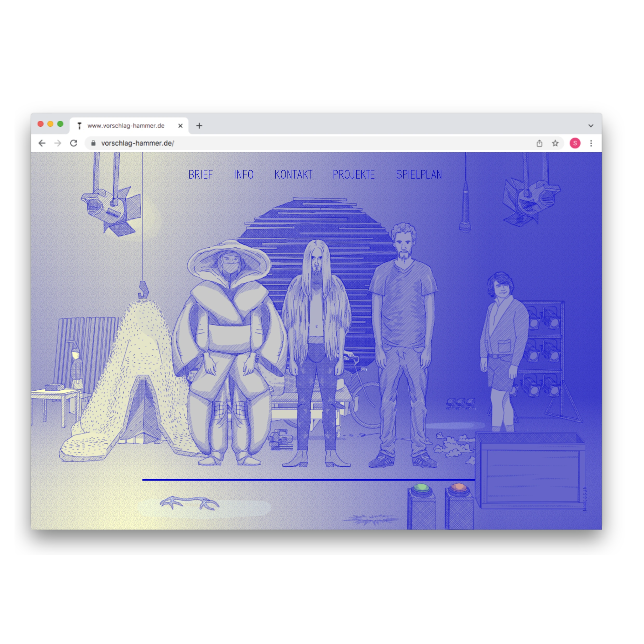Open the IMPRESSUM page
This screenshot has width=644, height=644.
[585, 499]
